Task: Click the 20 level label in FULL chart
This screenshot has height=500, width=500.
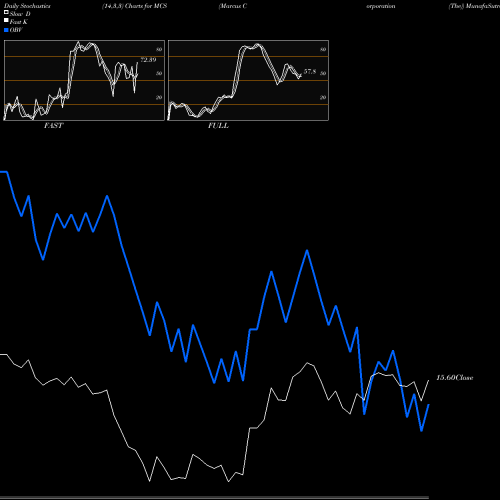Action: 323,97
